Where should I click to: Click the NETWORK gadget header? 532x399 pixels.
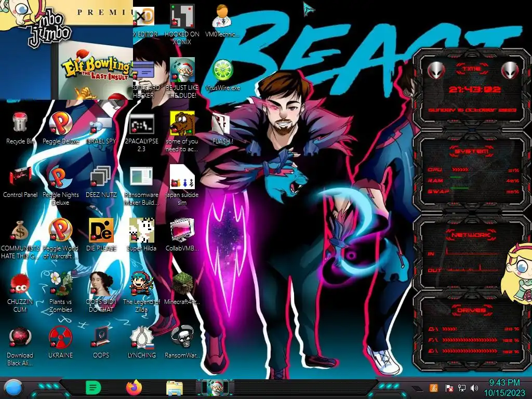click(471, 234)
